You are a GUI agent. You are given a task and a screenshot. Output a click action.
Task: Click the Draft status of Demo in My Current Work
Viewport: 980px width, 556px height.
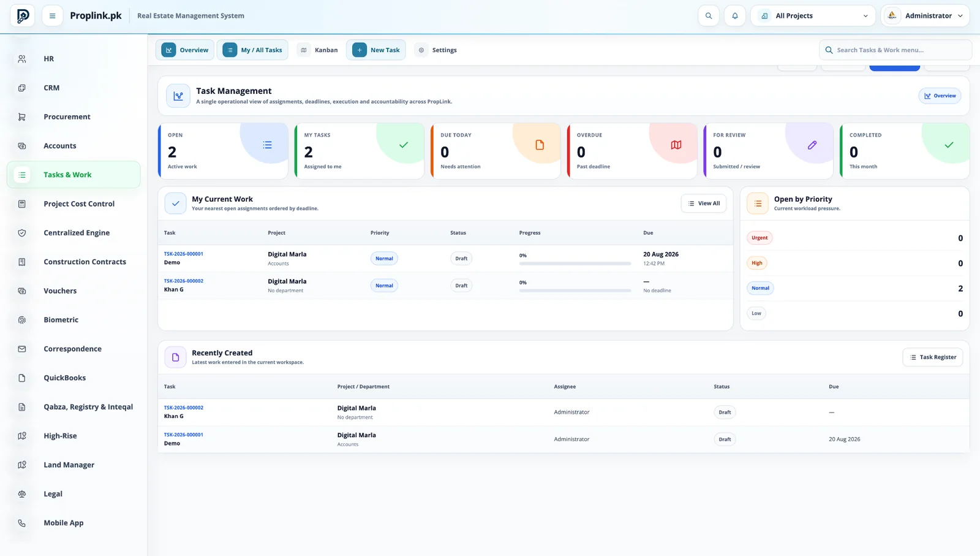point(461,259)
